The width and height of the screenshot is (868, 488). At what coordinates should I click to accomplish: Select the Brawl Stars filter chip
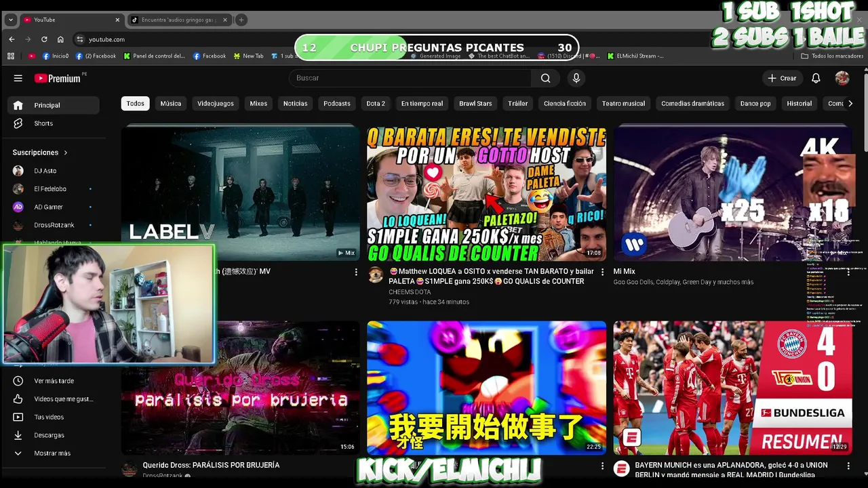point(475,104)
